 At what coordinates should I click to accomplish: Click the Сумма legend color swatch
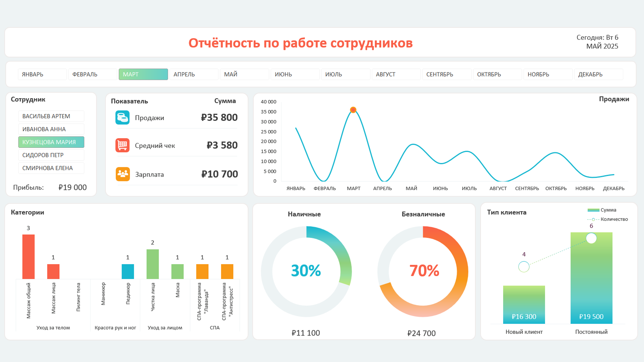593,210
